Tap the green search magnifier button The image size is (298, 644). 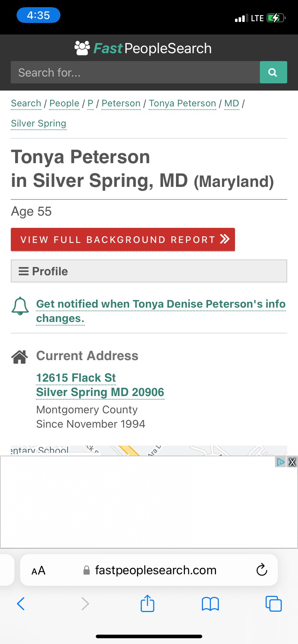(273, 72)
